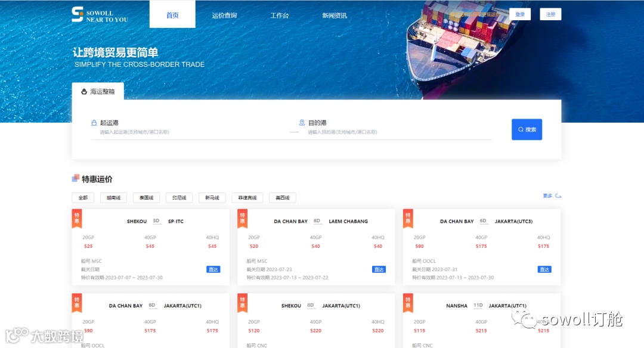This screenshot has width=644, height=348.
Task: Open the 首页 navigation tab
Action: [x=172, y=15]
